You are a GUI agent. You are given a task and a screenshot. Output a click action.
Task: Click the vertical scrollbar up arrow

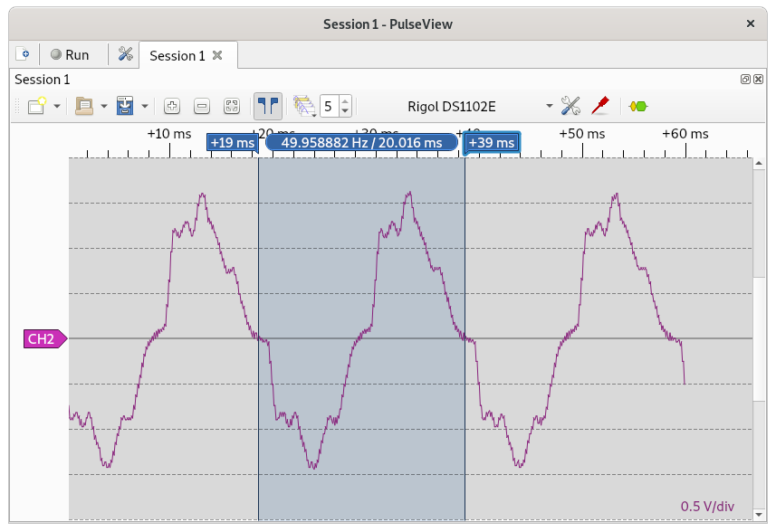[x=759, y=164]
